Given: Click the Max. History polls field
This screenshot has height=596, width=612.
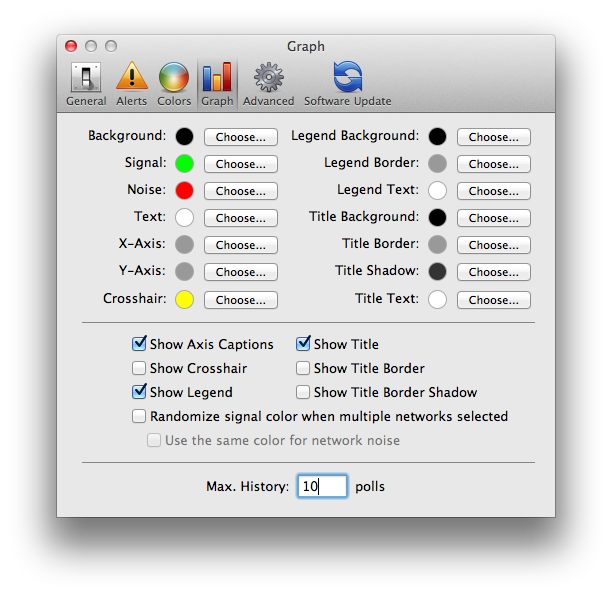Looking at the screenshot, I should click(322, 487).
